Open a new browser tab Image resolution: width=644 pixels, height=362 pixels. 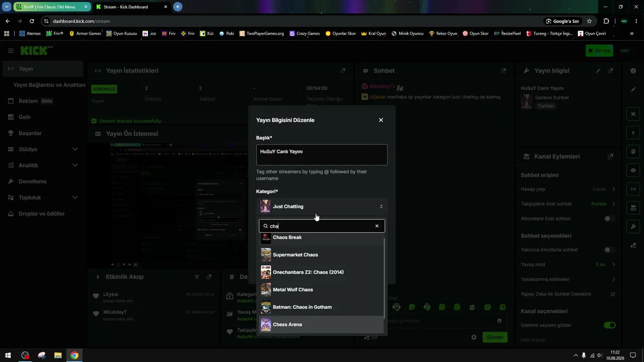pos(178,7)
